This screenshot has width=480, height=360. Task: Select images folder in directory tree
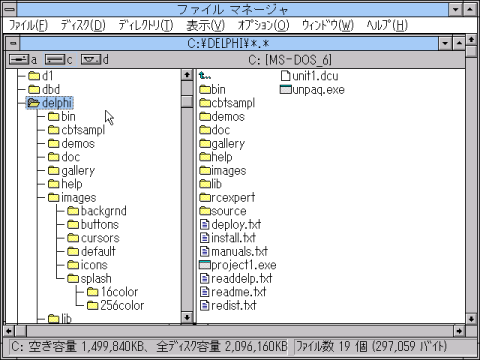point(72,198)
